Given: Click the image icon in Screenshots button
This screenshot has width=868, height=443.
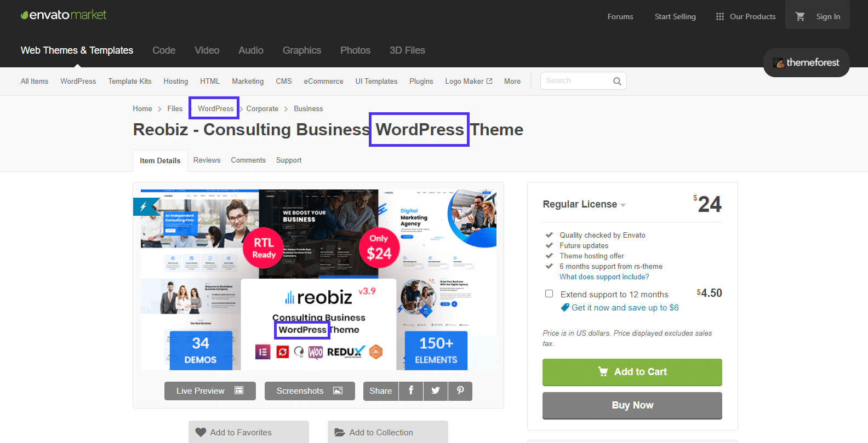Looking at the screenshot, I should [x=338, y=390].
